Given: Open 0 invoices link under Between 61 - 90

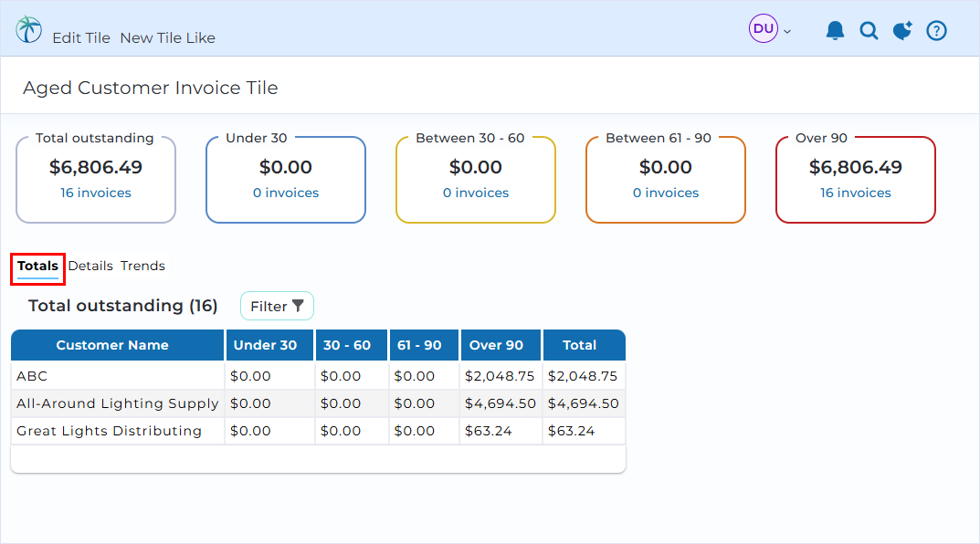Looking at the screenshot, I should point(666,193).
